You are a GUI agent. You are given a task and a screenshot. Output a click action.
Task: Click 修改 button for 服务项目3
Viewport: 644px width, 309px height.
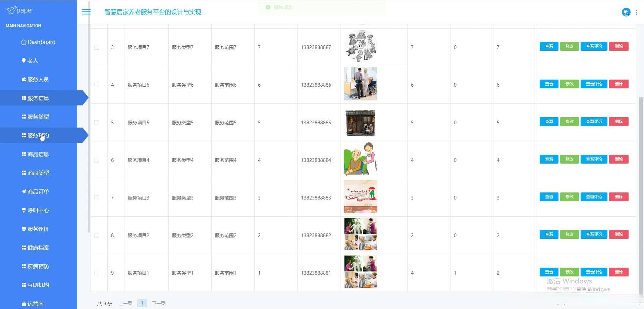click(569, 197)
